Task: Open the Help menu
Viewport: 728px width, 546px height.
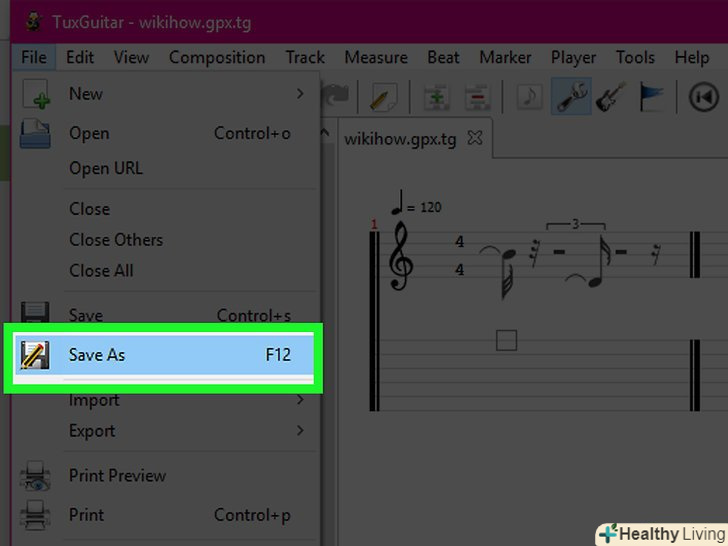Action: (x=692, y=58)
